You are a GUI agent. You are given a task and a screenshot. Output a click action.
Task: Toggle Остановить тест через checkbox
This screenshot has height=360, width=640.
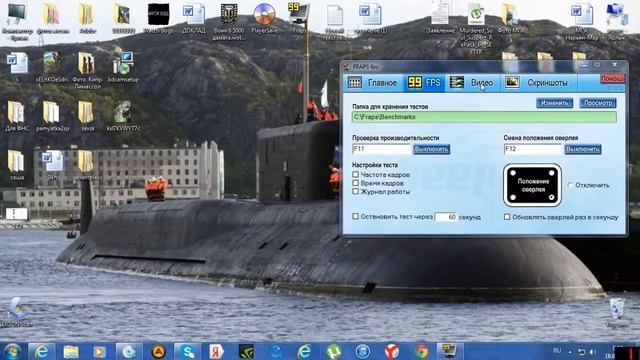click(x=356, y=216)
